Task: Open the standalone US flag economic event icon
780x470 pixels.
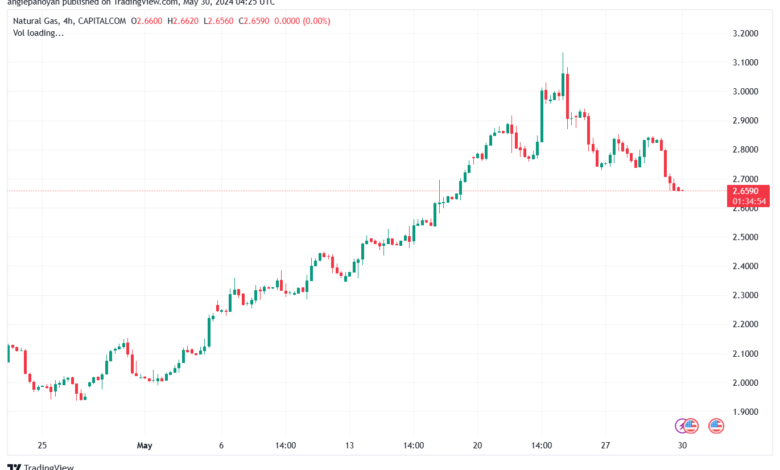Action: coord(716,426)
